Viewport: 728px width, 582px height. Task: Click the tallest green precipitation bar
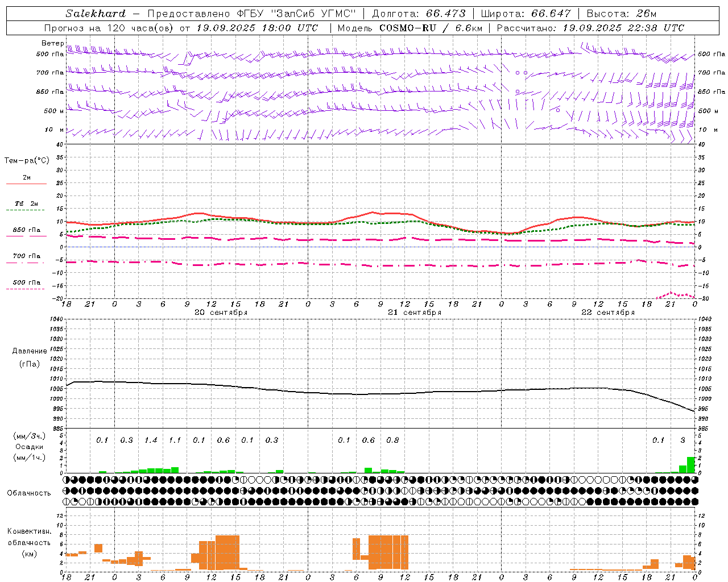tap(691, 465)
